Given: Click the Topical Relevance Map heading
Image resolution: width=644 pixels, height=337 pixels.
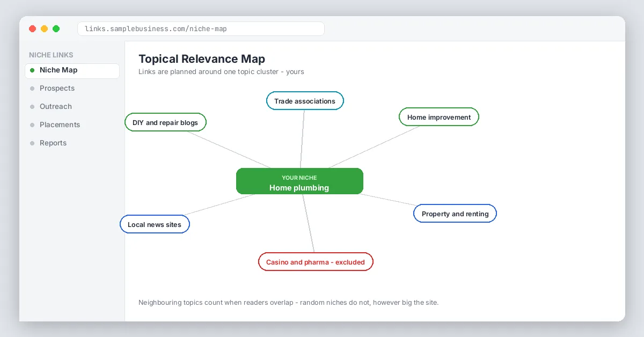Looking at the screenshot, I should [202, 59].
